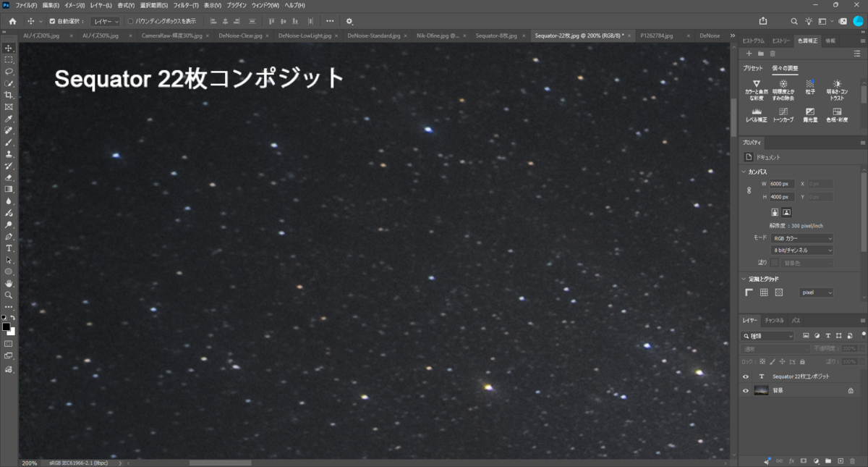Toggle the grid icon in 定規とグリッド
868x467 pixels.
pos(764,293)
